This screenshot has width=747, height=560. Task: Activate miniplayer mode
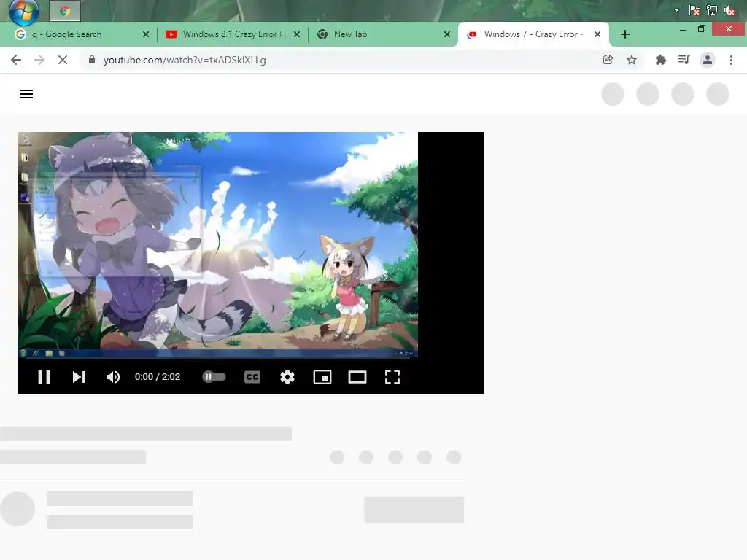click(322, 377)
